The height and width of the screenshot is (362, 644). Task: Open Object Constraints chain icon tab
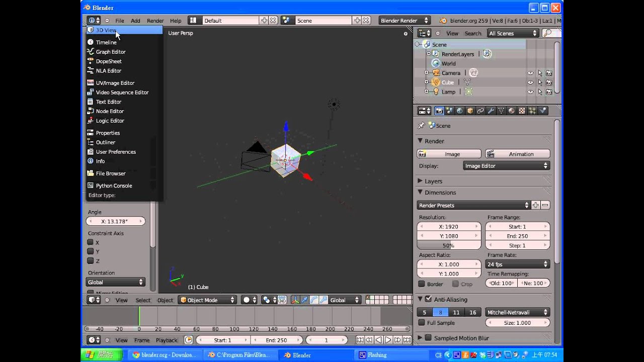480,111
